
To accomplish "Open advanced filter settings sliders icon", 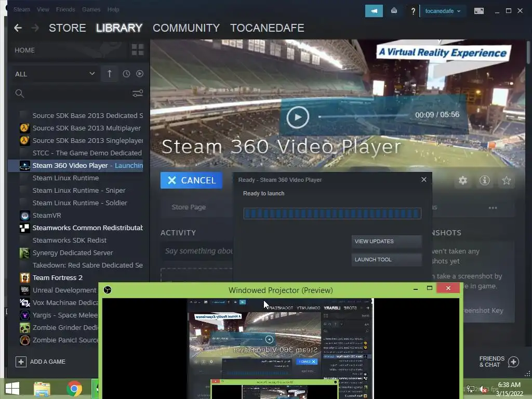I will pyautogui.click(x=137, y=94).
